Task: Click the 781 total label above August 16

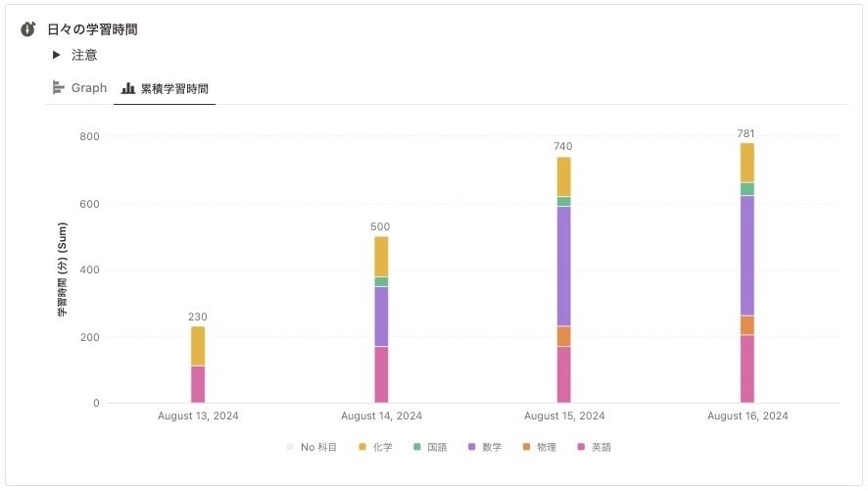Action: click(747, 134)
